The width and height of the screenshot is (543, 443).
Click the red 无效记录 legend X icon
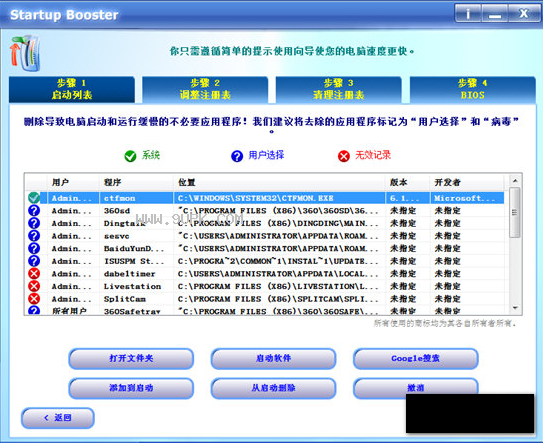[x=344, y=156]
